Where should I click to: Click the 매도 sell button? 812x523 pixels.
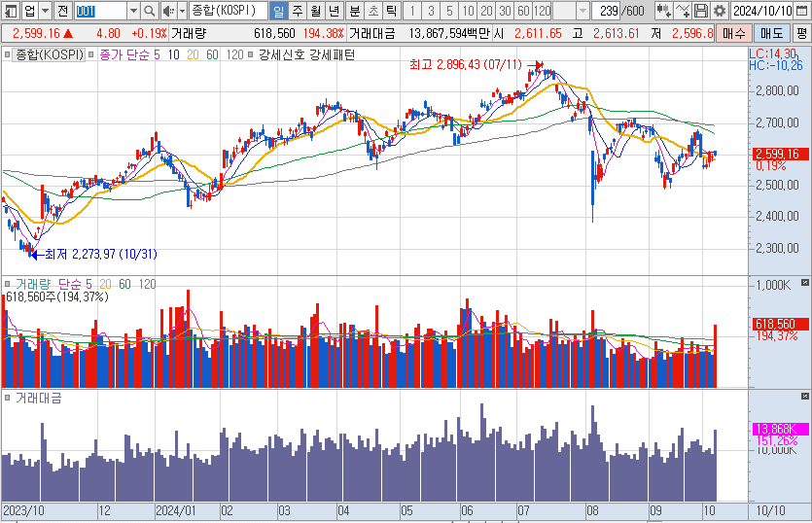point(771,34)
